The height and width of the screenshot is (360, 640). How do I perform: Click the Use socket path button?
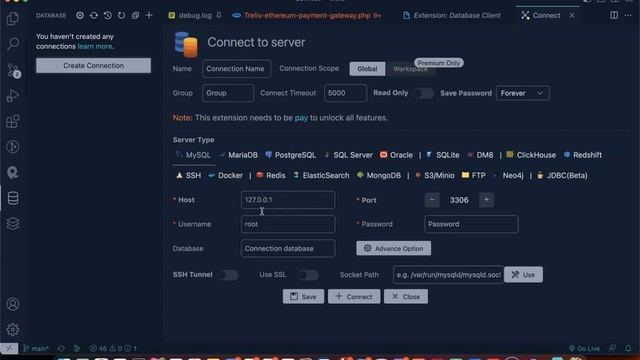pos(523,275)
